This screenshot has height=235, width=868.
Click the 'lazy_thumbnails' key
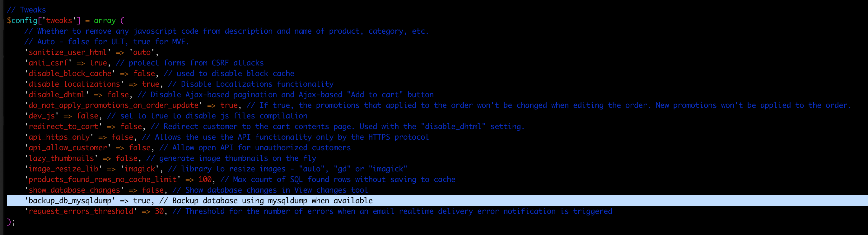[61, 158]
